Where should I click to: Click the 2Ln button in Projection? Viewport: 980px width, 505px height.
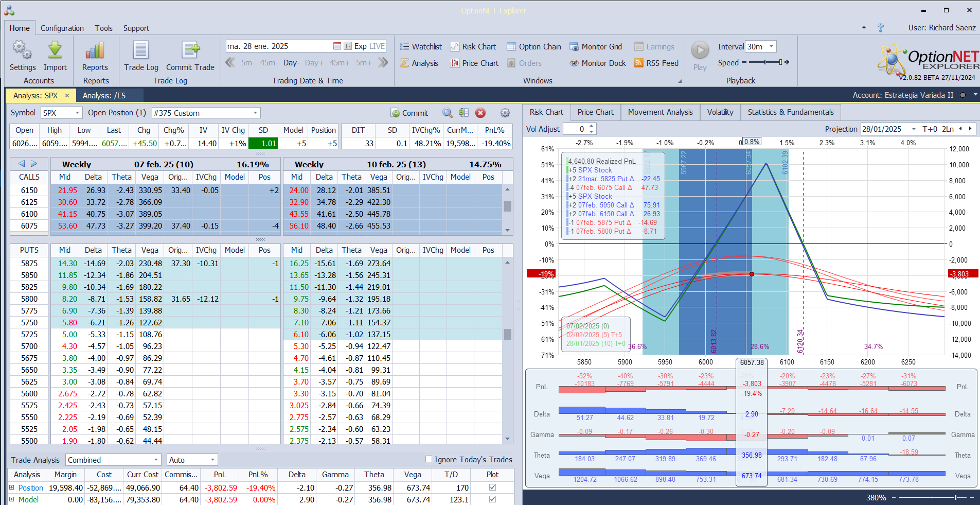[948, 129]
